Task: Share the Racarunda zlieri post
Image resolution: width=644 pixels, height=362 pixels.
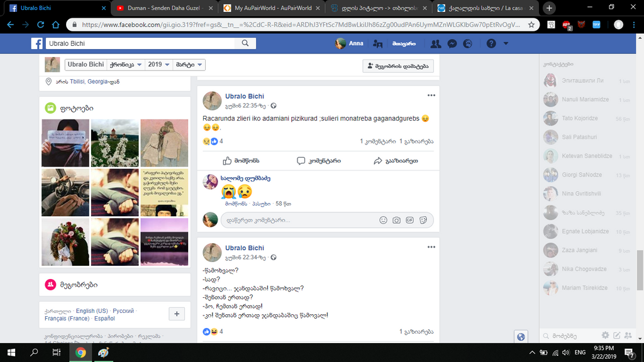Action: coord(396,161)
